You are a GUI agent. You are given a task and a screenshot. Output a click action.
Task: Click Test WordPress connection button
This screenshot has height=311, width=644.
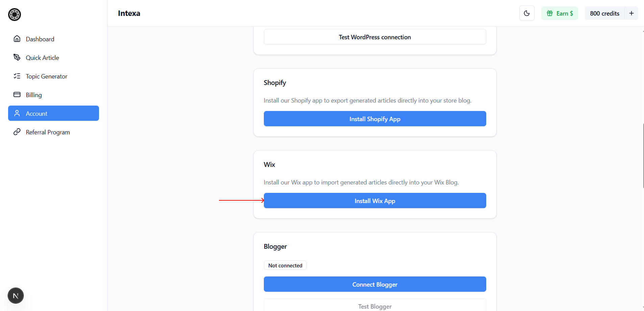pyautogui.click(x=375, y=37)
